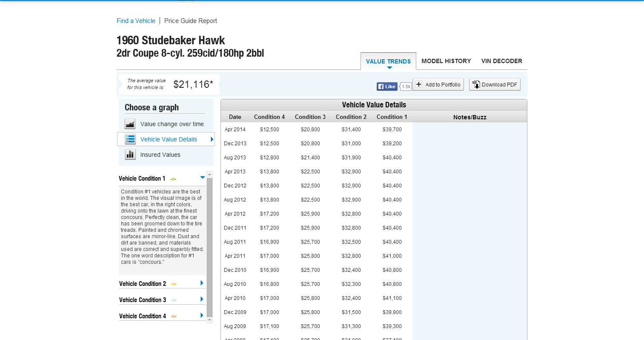Click the Insured Values bar chart icon
This screenshot has width=644, height=340.
[x=130, y=155]
